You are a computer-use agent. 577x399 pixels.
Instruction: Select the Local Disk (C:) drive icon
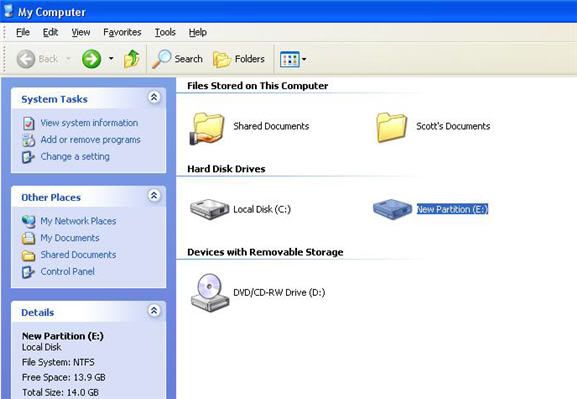pyautogui.click(x=209, y=209)
